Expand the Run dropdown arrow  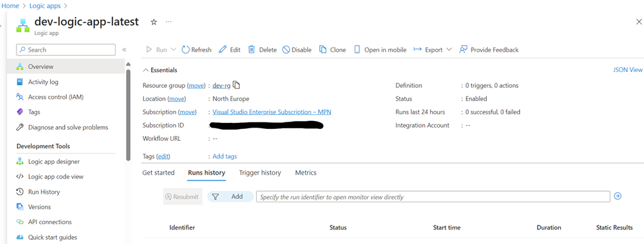(173, 50)
